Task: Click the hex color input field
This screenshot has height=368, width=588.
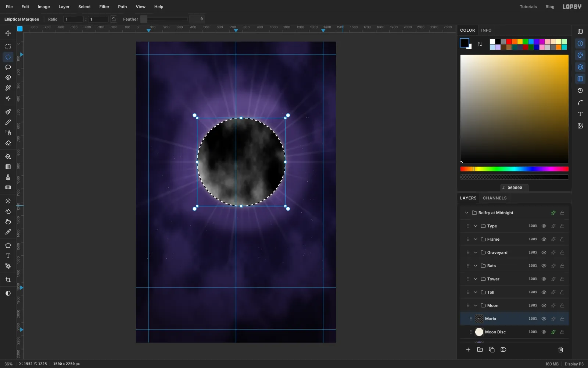Action: click(x=514, y=188)
